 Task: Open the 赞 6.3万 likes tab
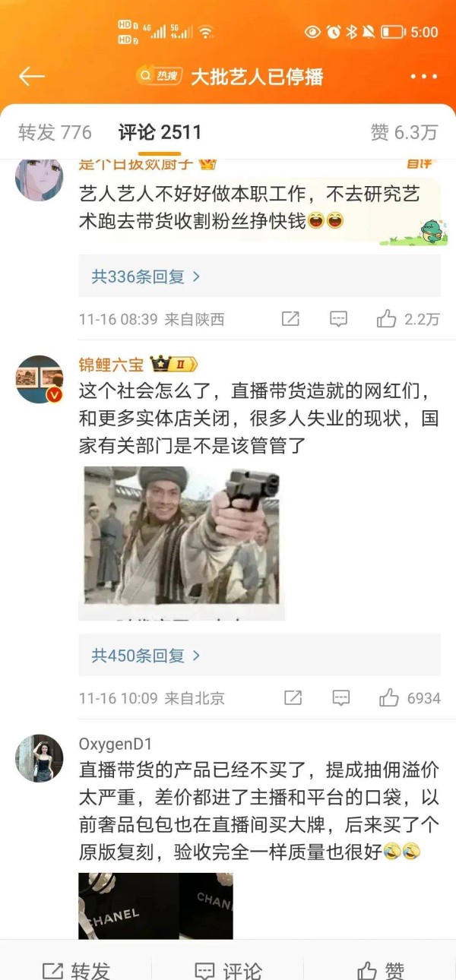tap(404, 132)
